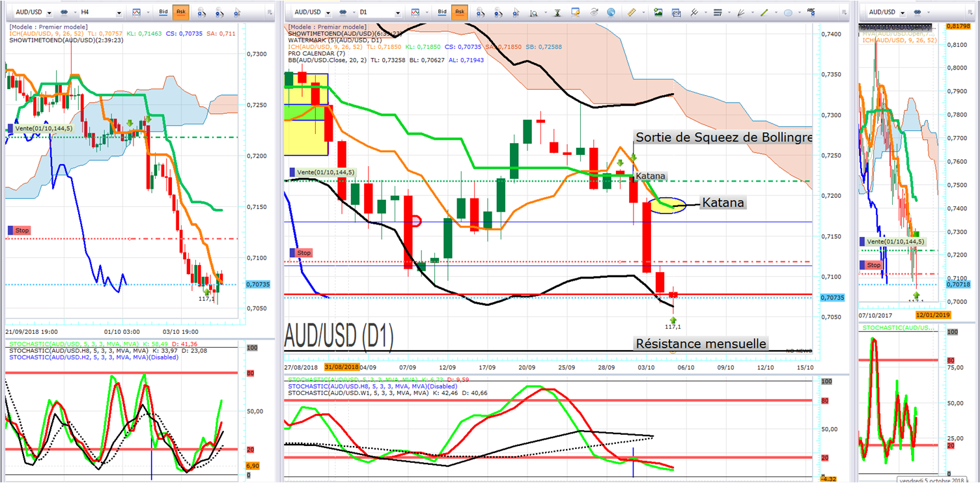The width and height of the screenshot is (980, 483).
Task: Add a text label with the ABC tool
Action: (811, 11)
